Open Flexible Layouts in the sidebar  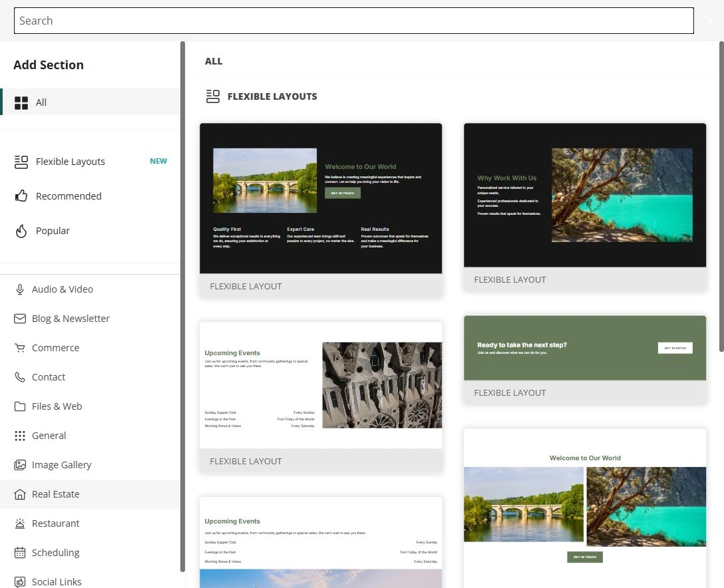(x=90, y=162)
